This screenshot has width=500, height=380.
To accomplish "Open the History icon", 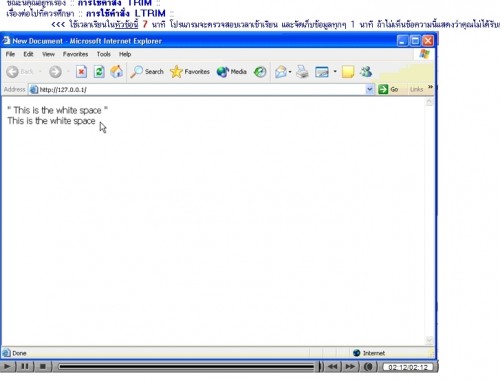I will pos(260,72).
